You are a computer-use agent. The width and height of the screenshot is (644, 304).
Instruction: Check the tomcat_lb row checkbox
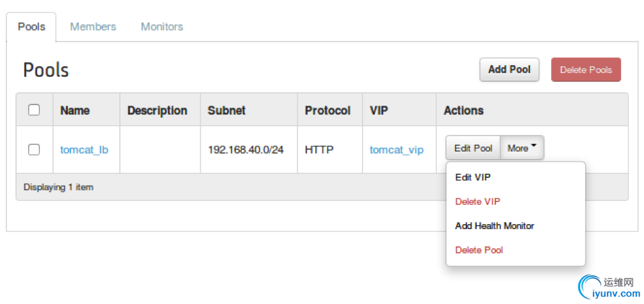click(x=35, y=149)
